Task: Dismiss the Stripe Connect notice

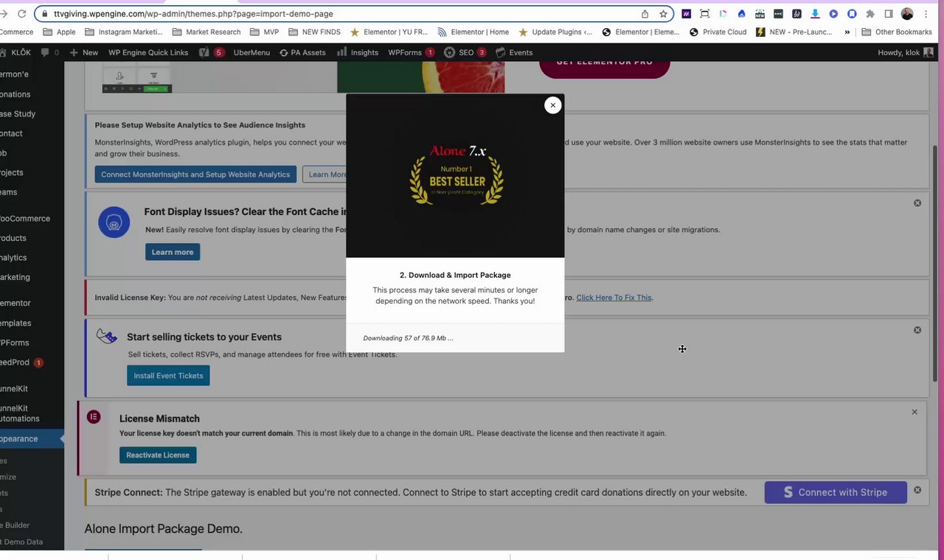Action: click(x=917, y=489)
